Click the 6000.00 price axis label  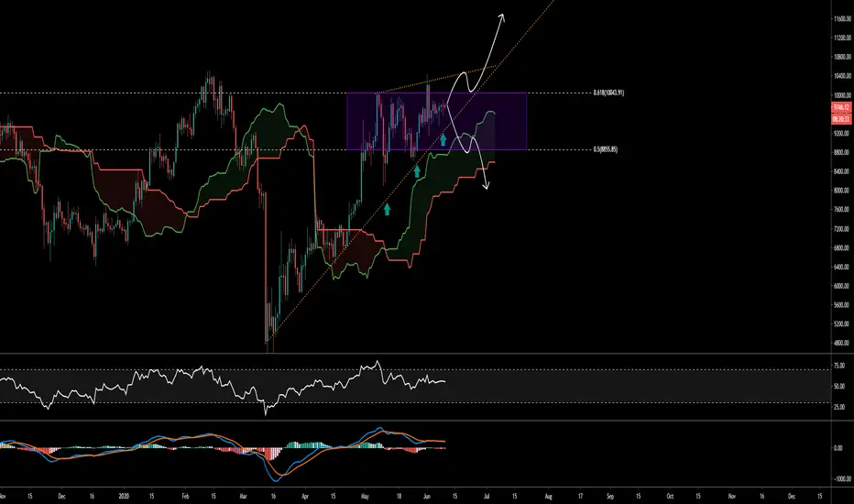coord(843,286)
